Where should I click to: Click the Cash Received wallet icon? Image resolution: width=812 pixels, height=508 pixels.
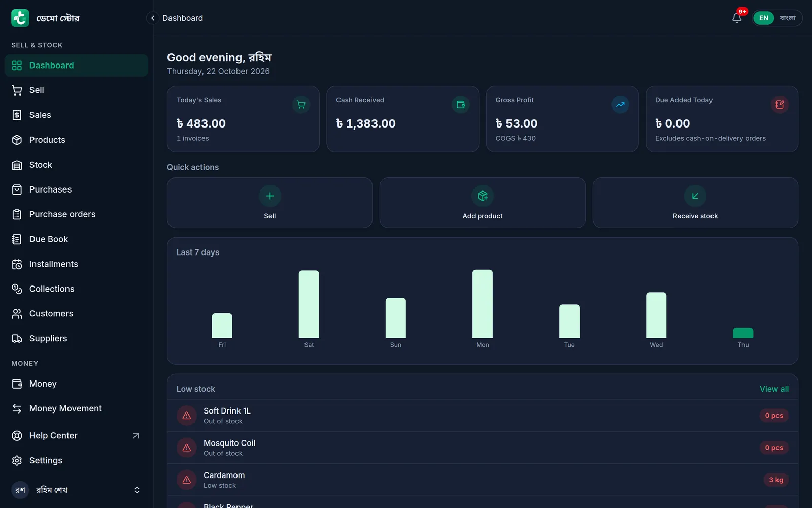(x=461, y=105)
